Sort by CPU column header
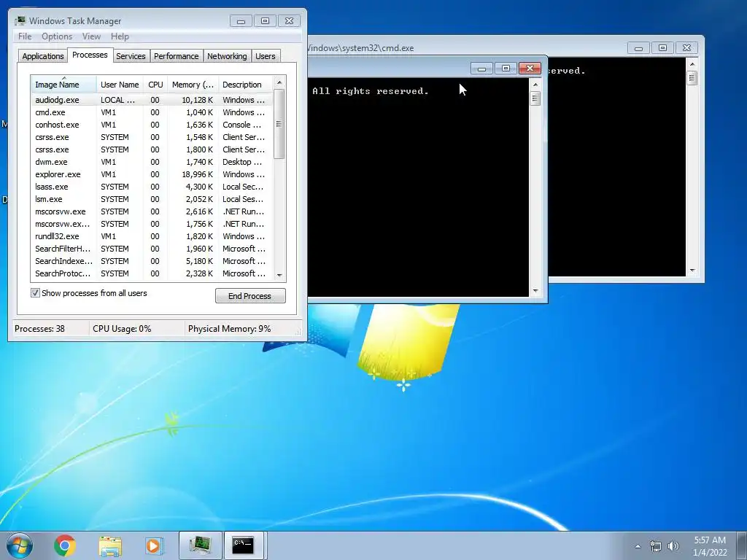The width and height of the screenshot is (747, 560). 155,85
